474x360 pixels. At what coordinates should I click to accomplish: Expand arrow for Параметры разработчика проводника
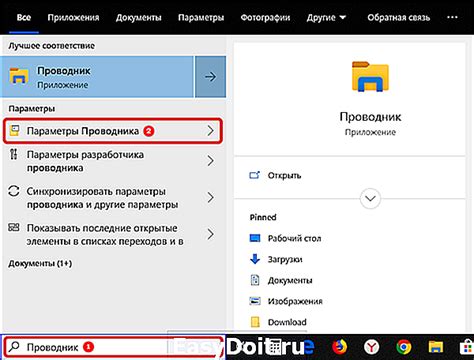[x=210, y=161]
